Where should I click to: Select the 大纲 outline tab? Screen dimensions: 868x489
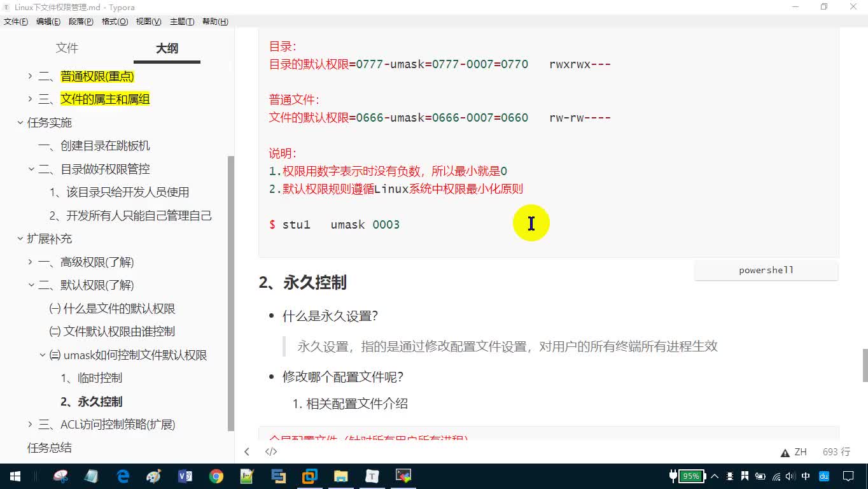pos(167,48)
